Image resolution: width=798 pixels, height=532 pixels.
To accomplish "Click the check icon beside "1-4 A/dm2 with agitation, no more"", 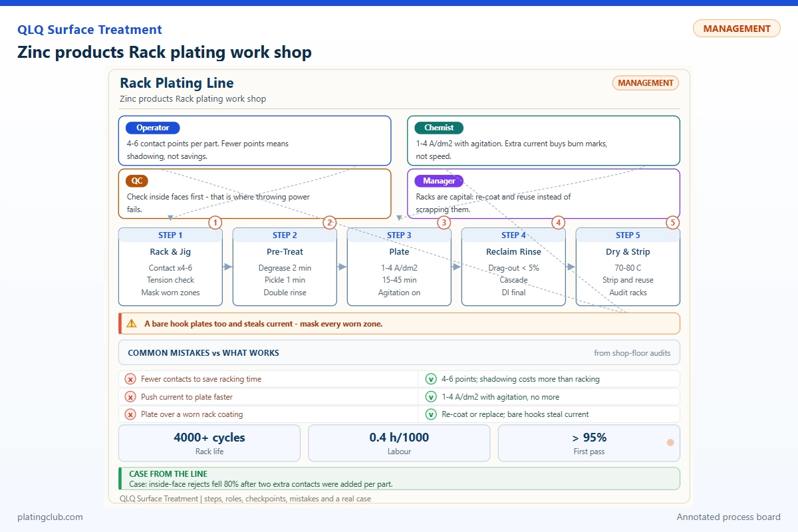I will coord(431,397).
